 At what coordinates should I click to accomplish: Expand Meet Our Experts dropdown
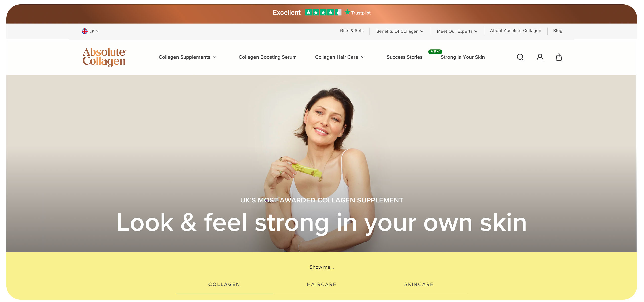[457, 31]
